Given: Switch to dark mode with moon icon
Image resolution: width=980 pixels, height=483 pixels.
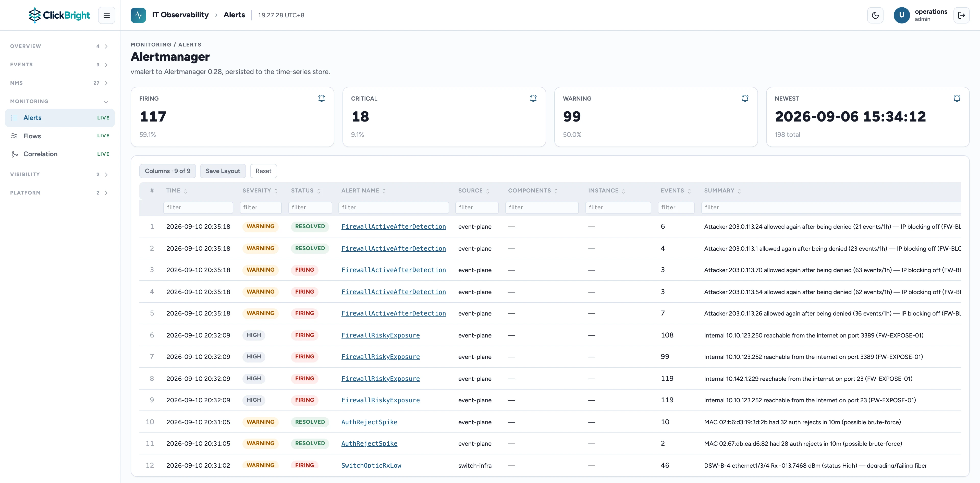Looking at the screenshot, I should tap(875, 15).
